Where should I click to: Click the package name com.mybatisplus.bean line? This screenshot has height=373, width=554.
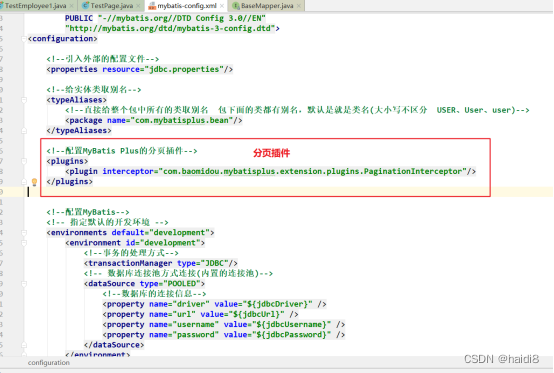pos(154,120)
